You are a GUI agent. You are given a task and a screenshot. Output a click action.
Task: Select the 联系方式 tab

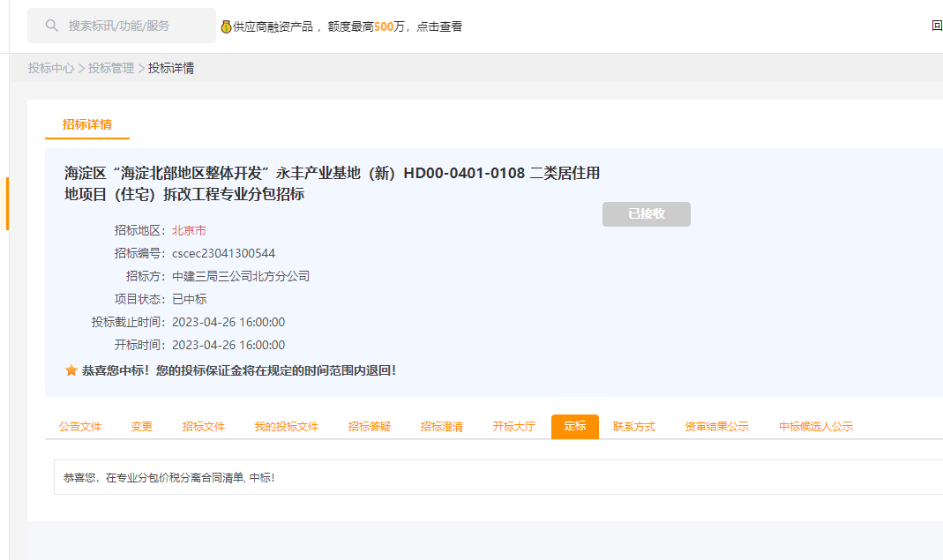pos(634,427)
